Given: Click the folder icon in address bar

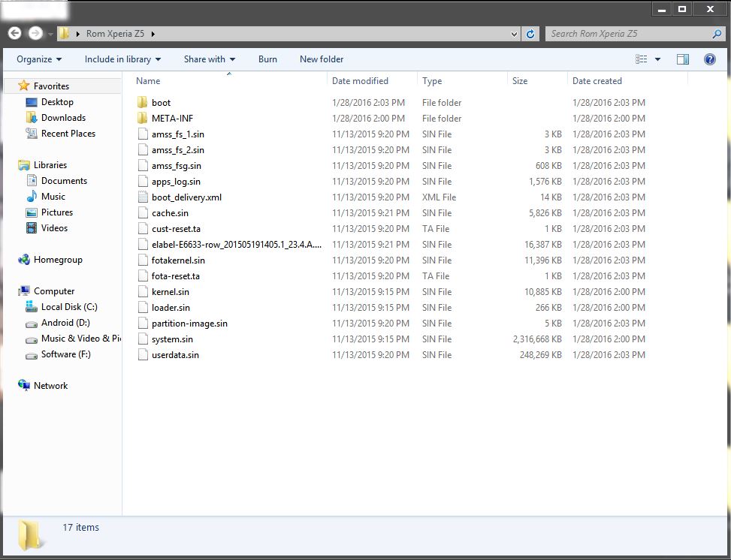Looking at the screenshot, I should tap(65, 34).
